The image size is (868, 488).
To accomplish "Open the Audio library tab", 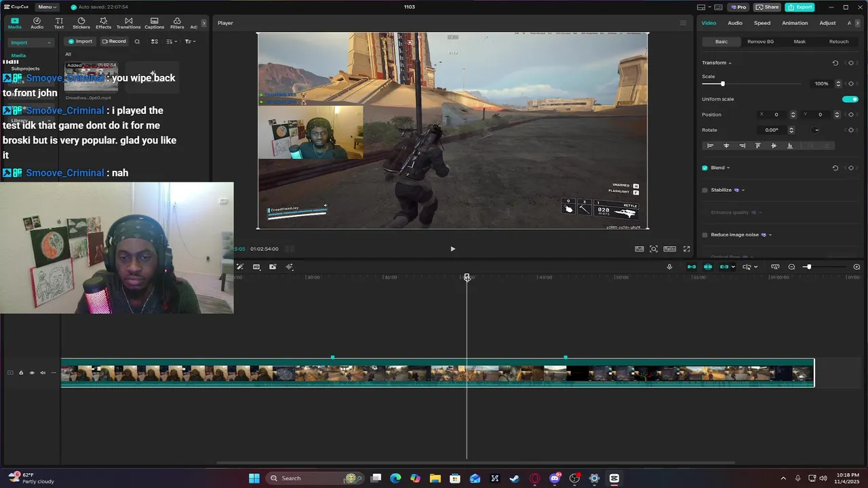I will point(37,23).
